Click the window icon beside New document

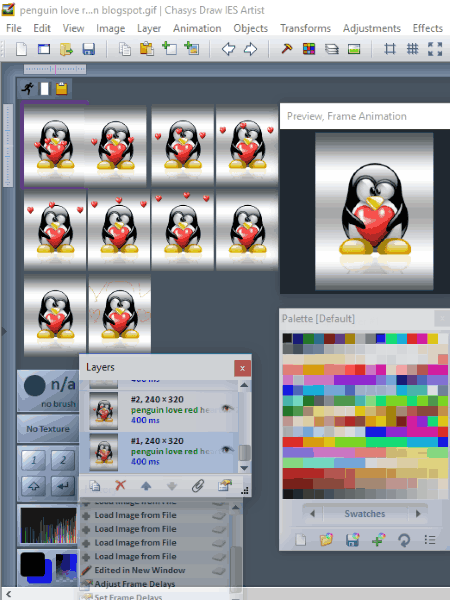[44, 49]
